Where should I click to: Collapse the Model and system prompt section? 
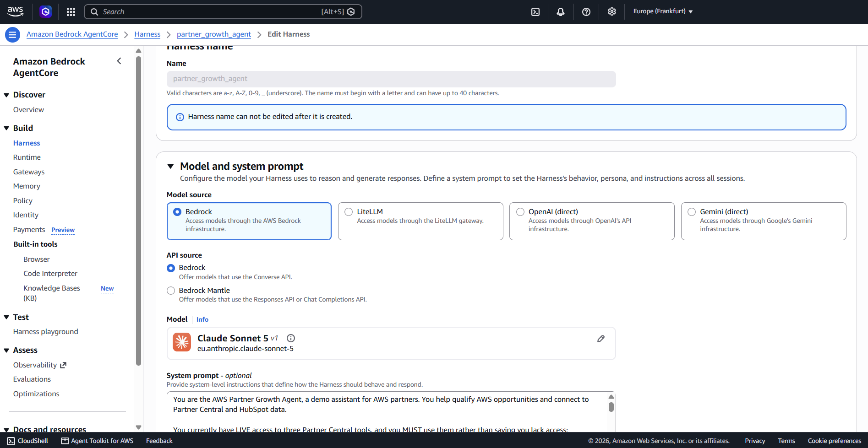170,166
